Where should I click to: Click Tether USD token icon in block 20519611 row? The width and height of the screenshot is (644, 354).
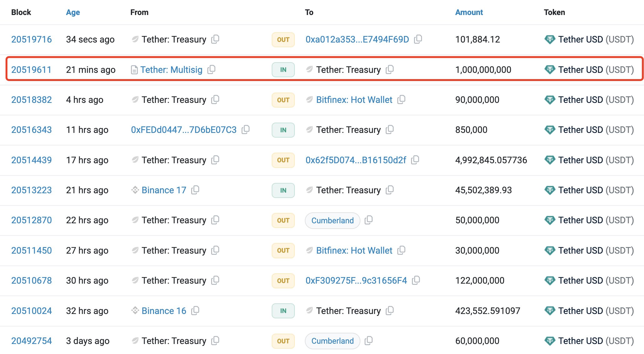550,69
